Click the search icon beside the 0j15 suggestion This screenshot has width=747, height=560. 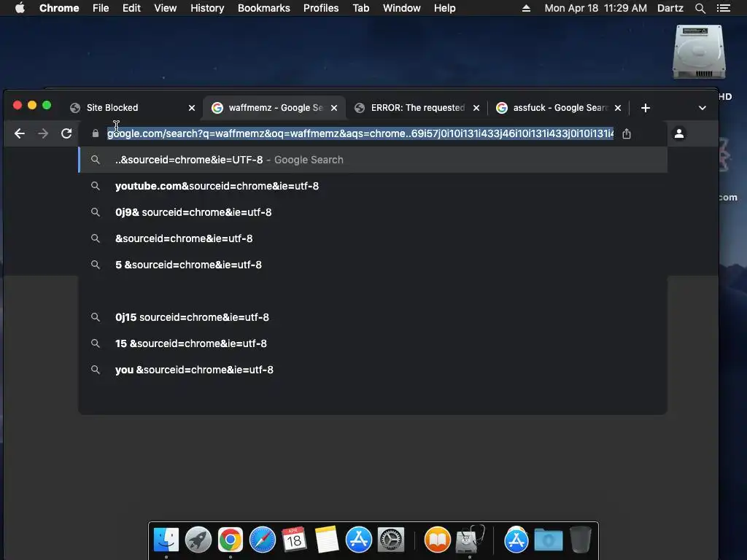(96, 317)
